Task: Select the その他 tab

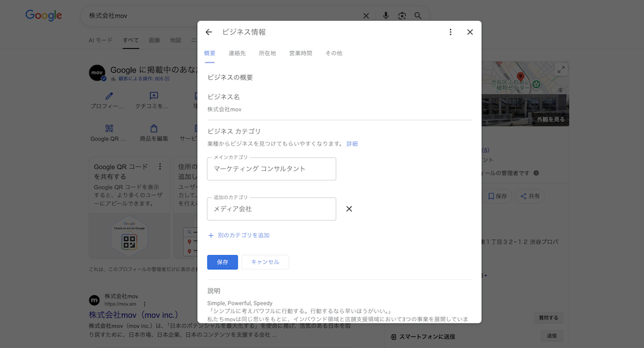Action: (x=334, y=53)
